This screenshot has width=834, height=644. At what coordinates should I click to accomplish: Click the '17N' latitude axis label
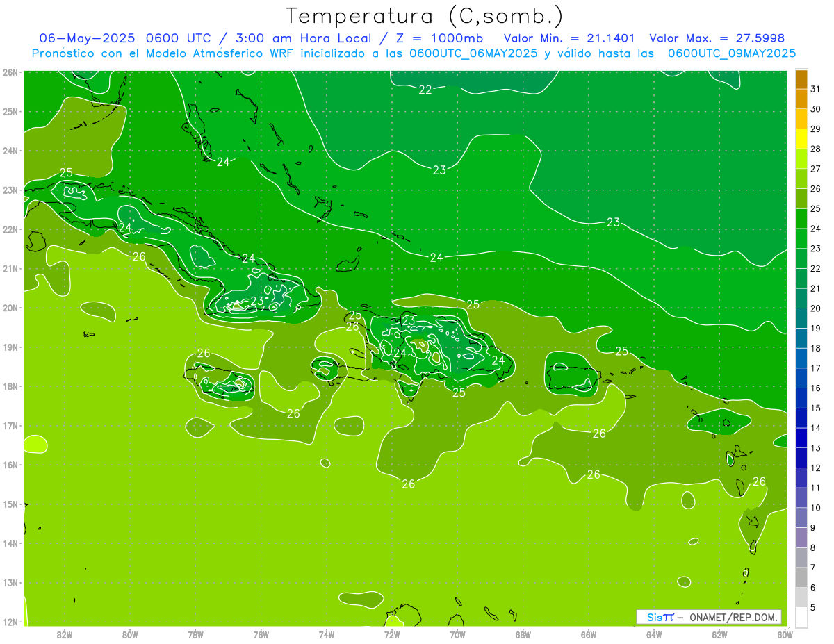pyautogui.click(x=11, y=426)
